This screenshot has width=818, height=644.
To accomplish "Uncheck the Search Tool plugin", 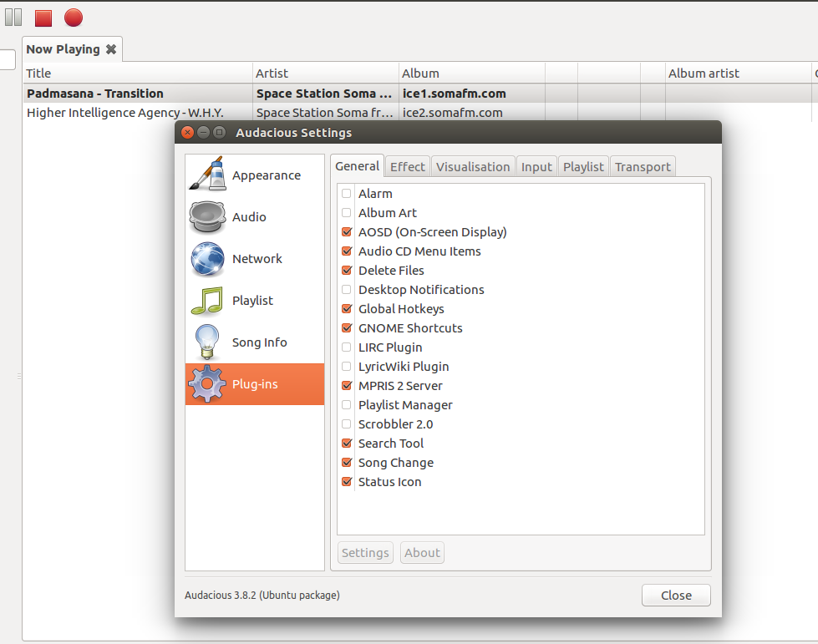I will tap(347, 444).
